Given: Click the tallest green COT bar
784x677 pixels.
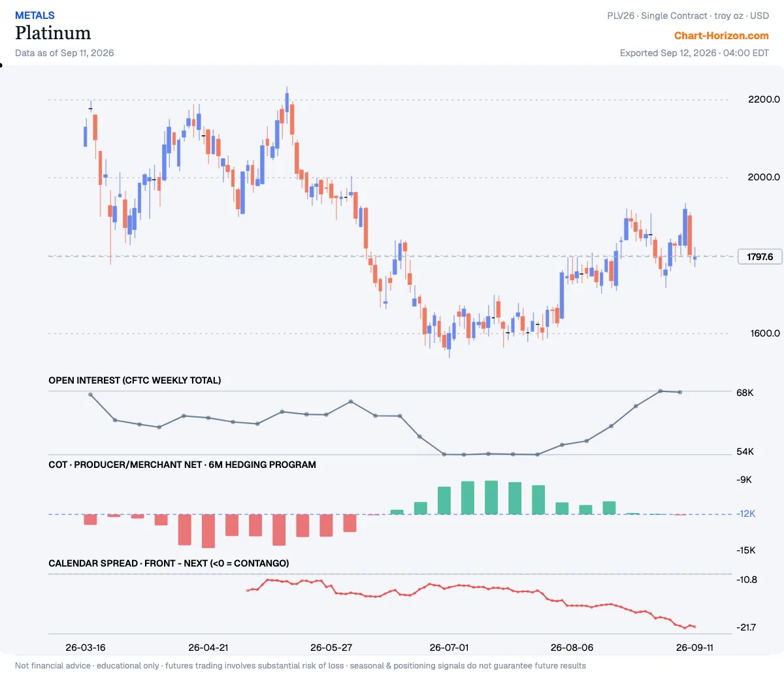Looking at the screenshot, I should [491, 498].
